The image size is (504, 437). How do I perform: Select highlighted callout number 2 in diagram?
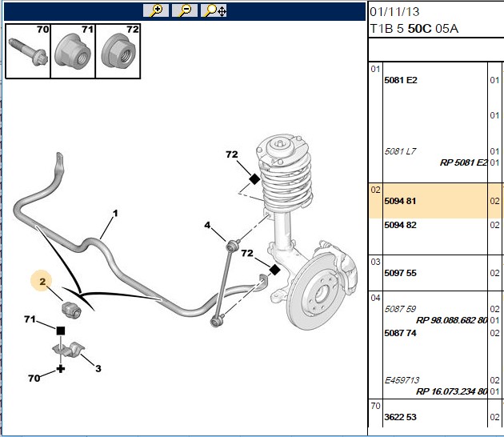point(42,282)
